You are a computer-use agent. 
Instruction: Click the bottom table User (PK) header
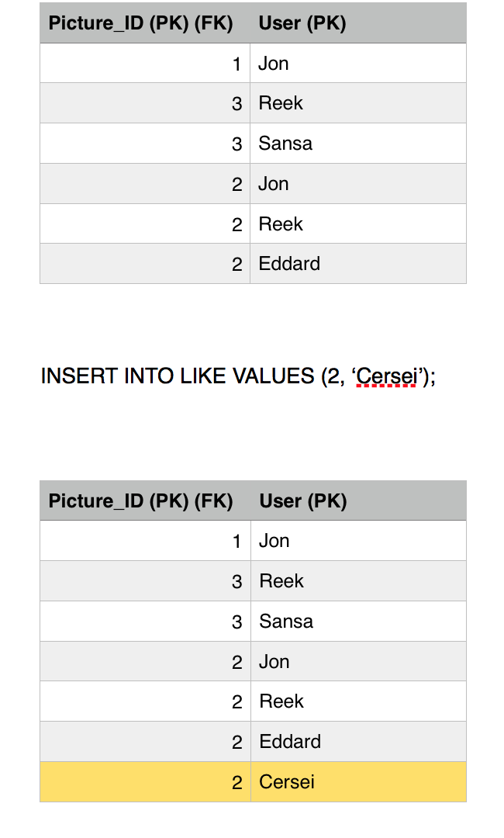coord(303,501)
